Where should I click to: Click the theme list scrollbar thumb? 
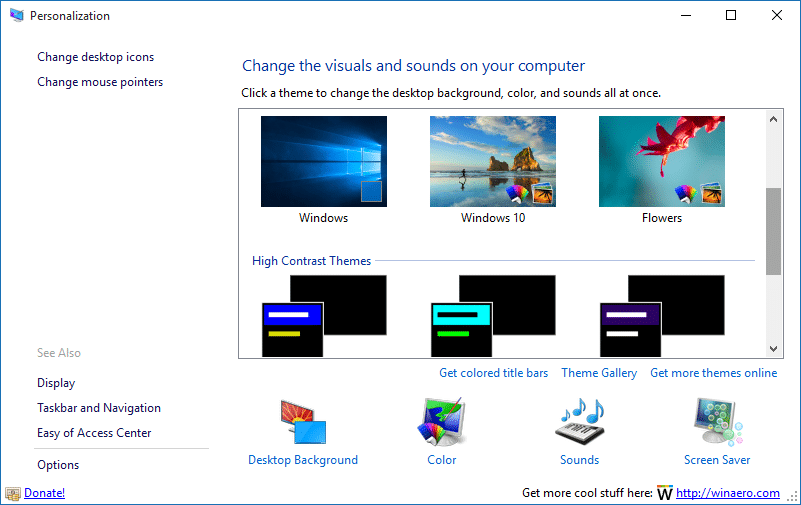click(773, 231)
